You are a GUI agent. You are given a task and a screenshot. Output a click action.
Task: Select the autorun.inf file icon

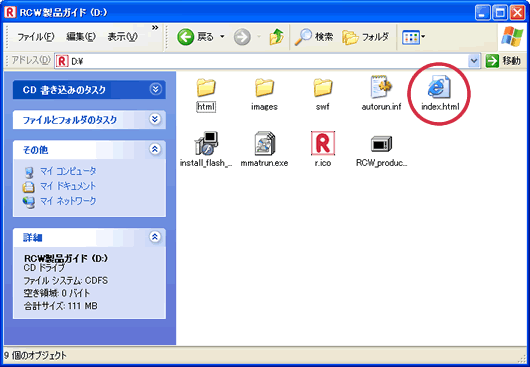[x=381, y=87]
